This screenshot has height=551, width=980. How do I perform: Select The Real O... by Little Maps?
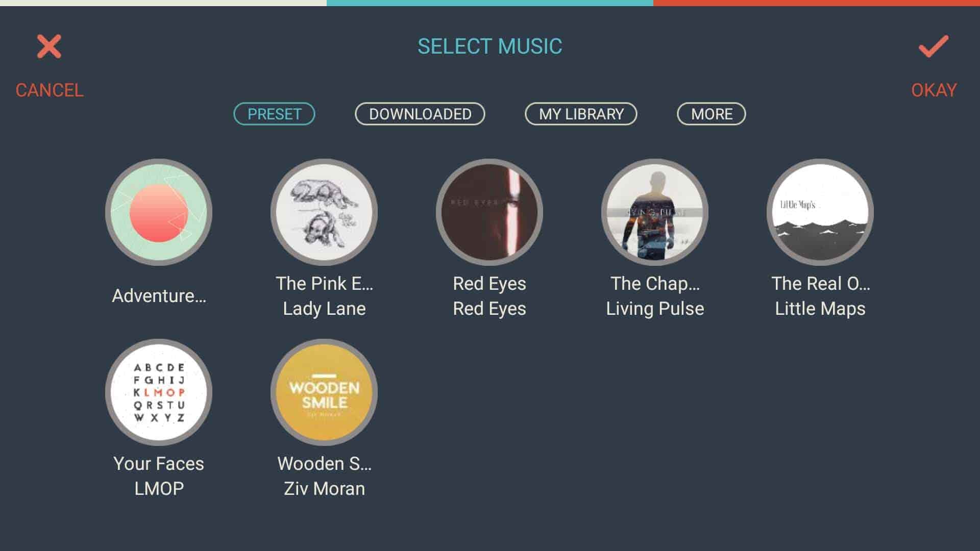click(x=819, y=213)
